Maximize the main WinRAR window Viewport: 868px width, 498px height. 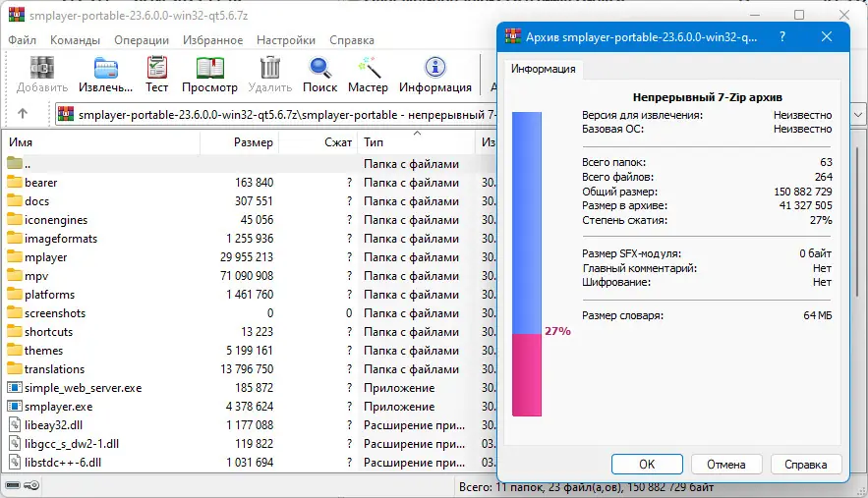pyautogui.click(x=799, y=15)
